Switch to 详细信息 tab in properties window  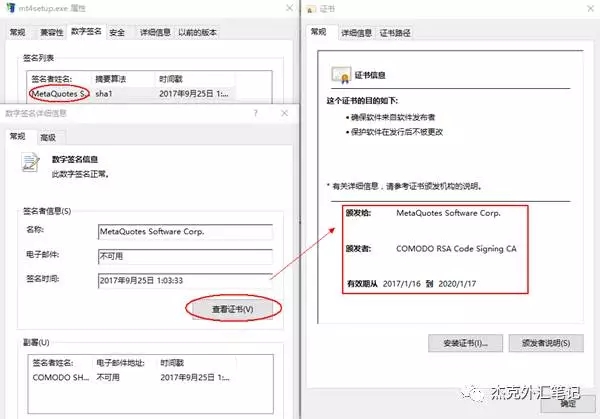coord(155,32)
